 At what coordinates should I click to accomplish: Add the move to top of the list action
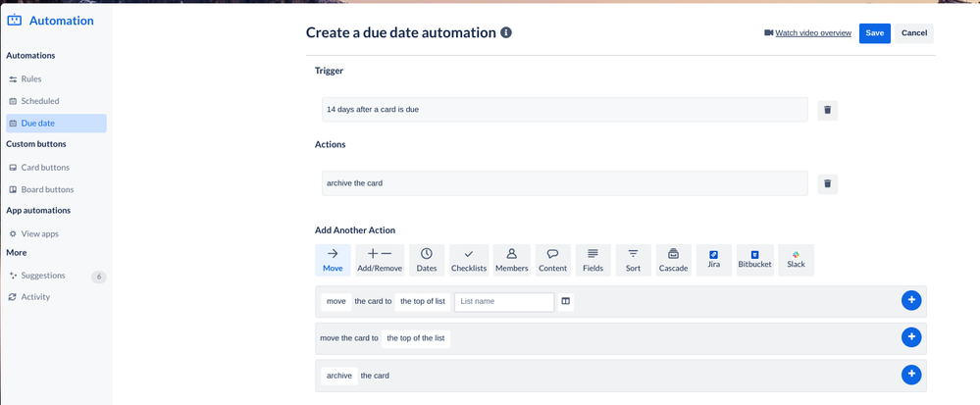(911, 337)
